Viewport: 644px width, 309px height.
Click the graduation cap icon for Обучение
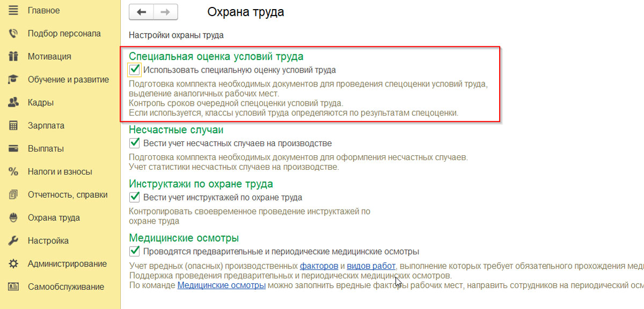pyautogui.click(x=13, y=80)
